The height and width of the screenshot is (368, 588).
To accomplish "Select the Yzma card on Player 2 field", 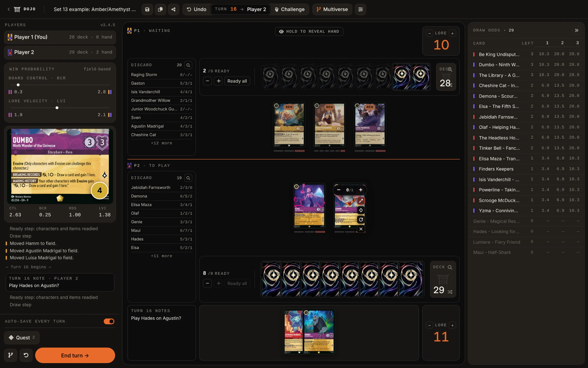I will pyautogui.click(x=309, y=206).
